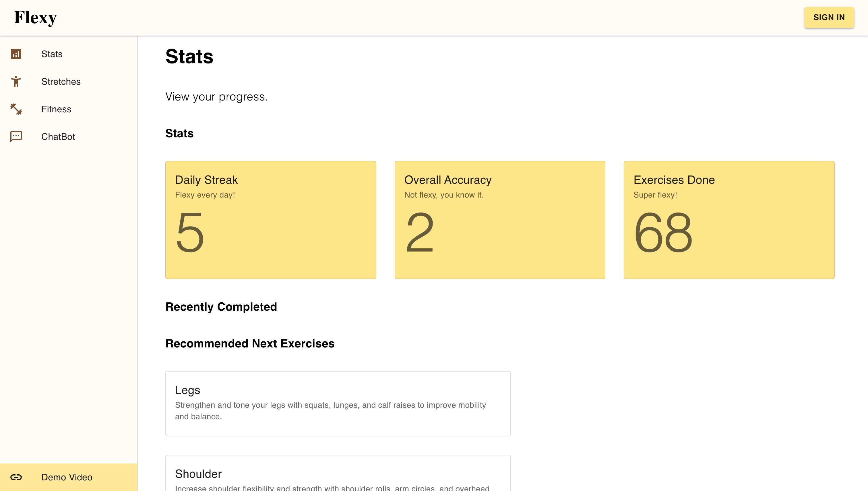
Task: Click the Flexy logo
Action: (35, 18)
